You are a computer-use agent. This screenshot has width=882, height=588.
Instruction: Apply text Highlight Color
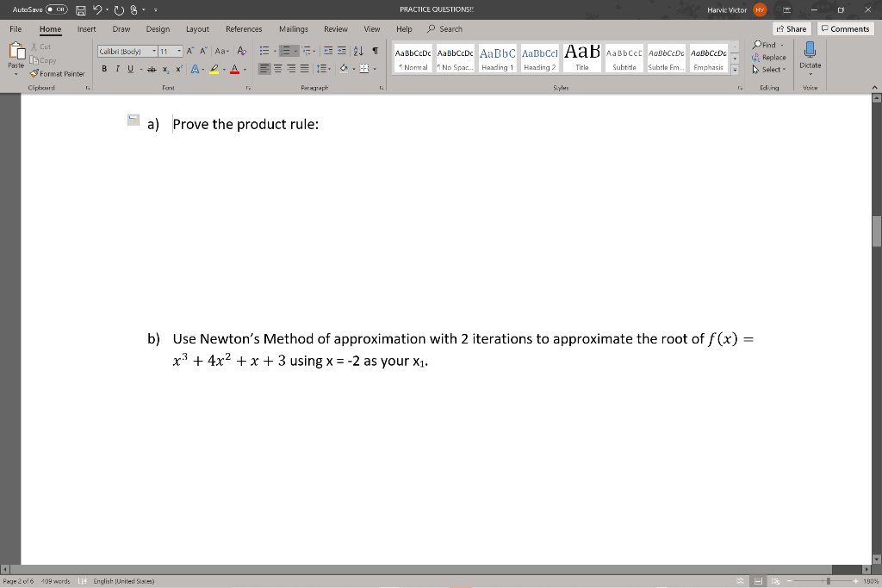pyautogui.click(x=214, y=67)
